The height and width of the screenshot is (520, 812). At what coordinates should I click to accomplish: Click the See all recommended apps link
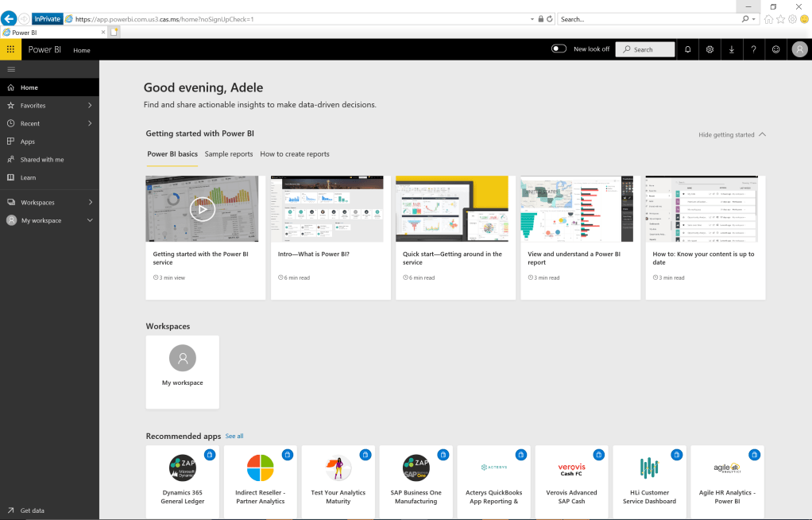point(234,437)
